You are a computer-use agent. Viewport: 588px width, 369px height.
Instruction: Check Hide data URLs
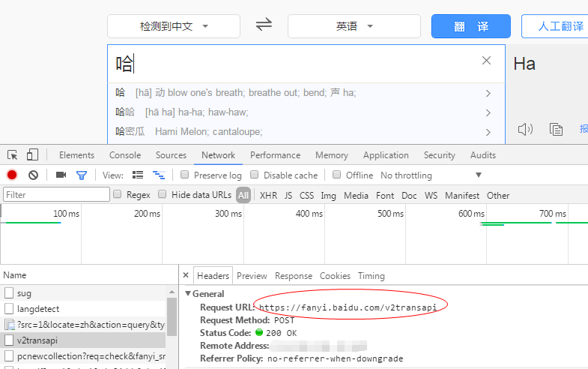tap(162, 194)
